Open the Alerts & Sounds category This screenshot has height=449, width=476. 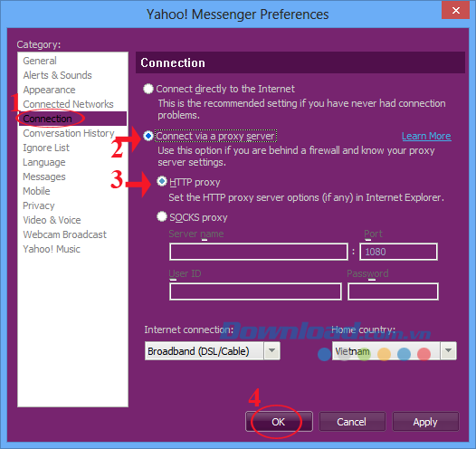pos(57,75)
